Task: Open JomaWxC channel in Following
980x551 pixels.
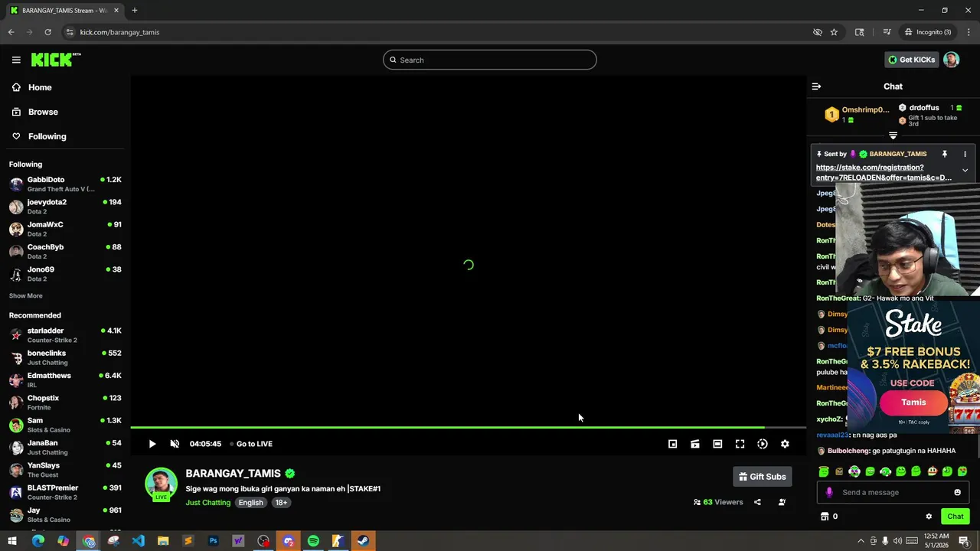Action: click(65, 229)
